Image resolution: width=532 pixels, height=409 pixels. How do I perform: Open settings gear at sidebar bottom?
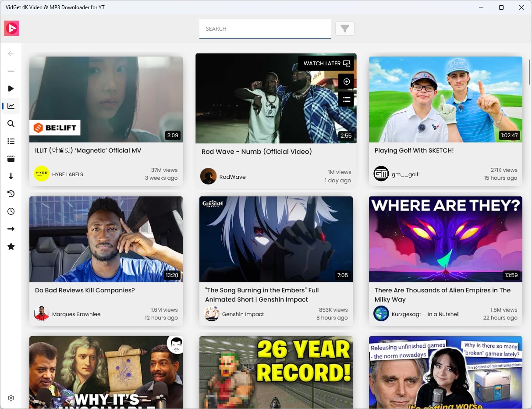click(x=11, y=398)
